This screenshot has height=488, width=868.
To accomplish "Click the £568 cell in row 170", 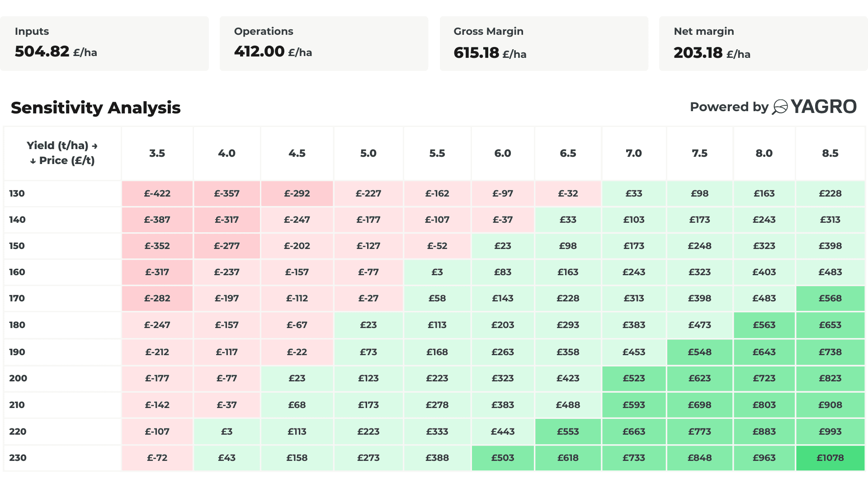I will [x=830, y=298].
